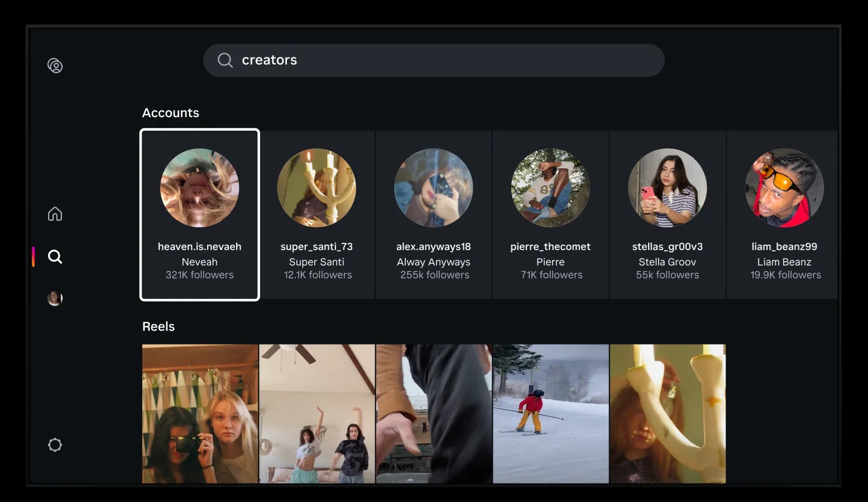
Task: Click the search field showing 'creators'
Action: pyautogui.click(x=391, y=60)
